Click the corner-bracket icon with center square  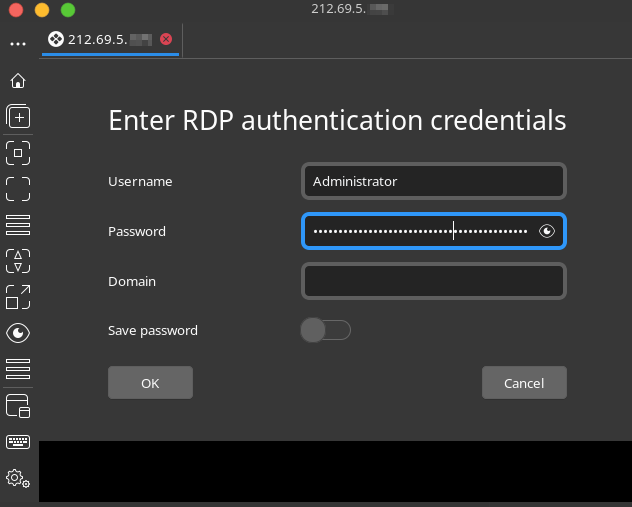[x=18, y=153]
